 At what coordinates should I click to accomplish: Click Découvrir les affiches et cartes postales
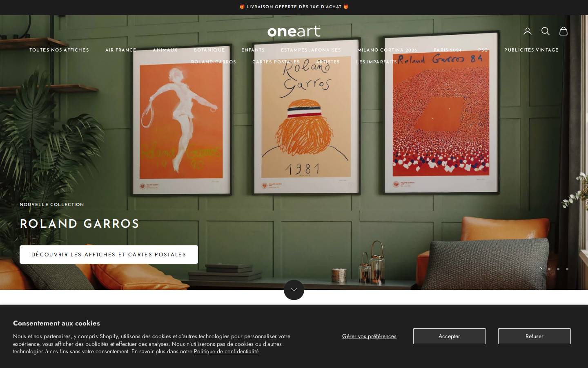click(x=109, y=254)
